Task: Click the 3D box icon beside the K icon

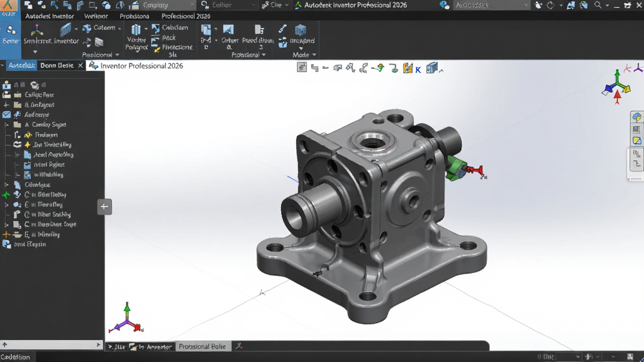Action: point(431,68)
